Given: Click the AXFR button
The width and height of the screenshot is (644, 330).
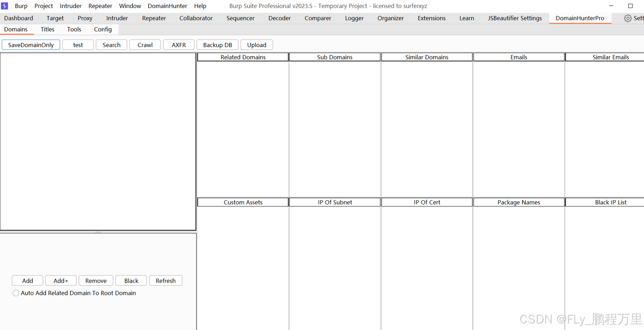Looking at the screenshot, I should (179, 45).
